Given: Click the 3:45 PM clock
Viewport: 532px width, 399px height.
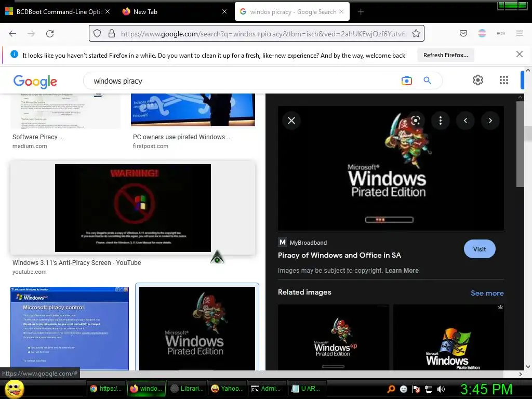Looking at the screenshot, I should click(486, 389).
